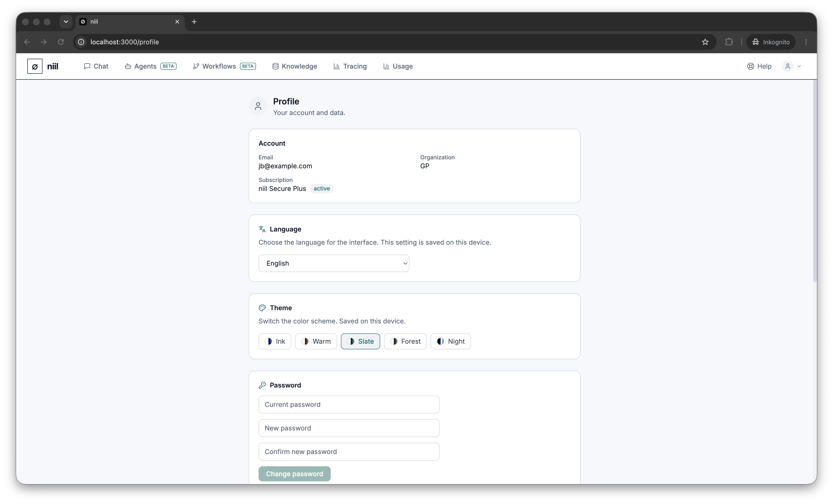
Task: Open the browser extensions puzzle icon
Action: tap(729, 42)
